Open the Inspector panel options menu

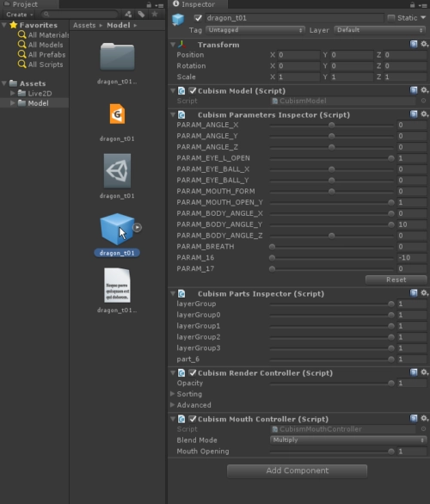(x=422, y=5)
